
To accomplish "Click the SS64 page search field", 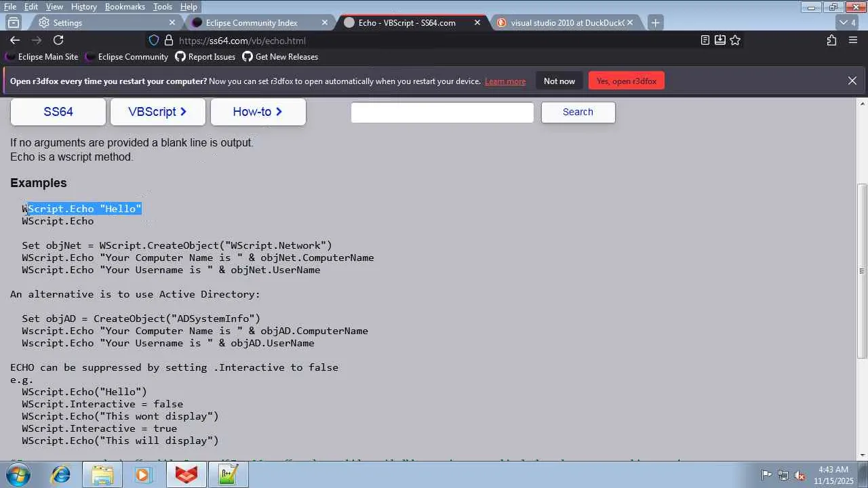I will click(442, 113).
